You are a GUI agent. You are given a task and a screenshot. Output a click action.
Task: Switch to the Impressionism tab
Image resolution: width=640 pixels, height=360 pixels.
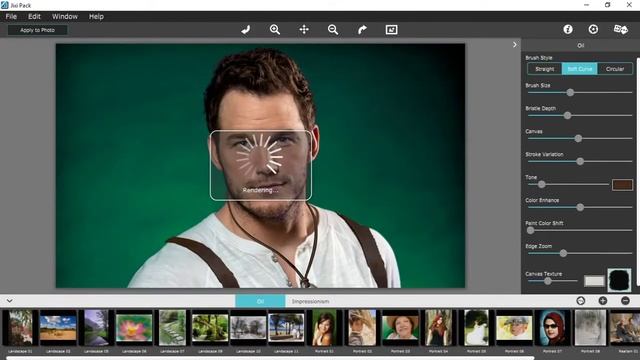310,301
